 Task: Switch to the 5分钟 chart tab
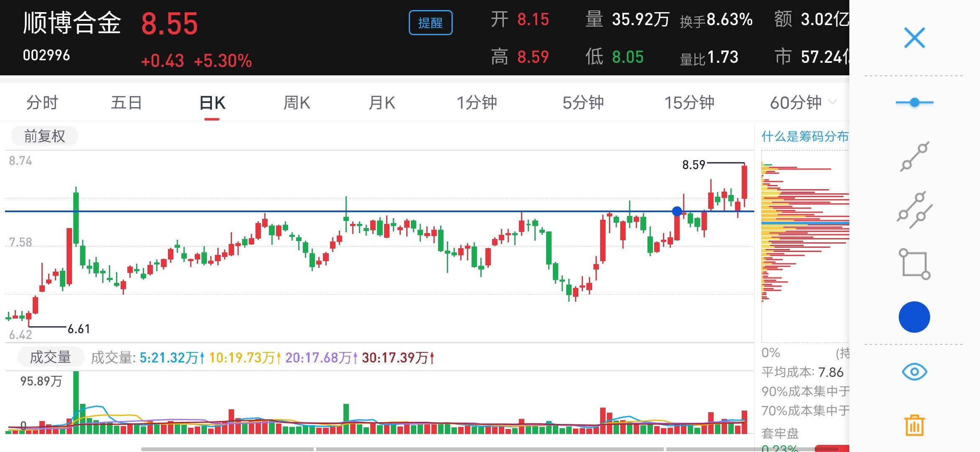pos(583,103)
